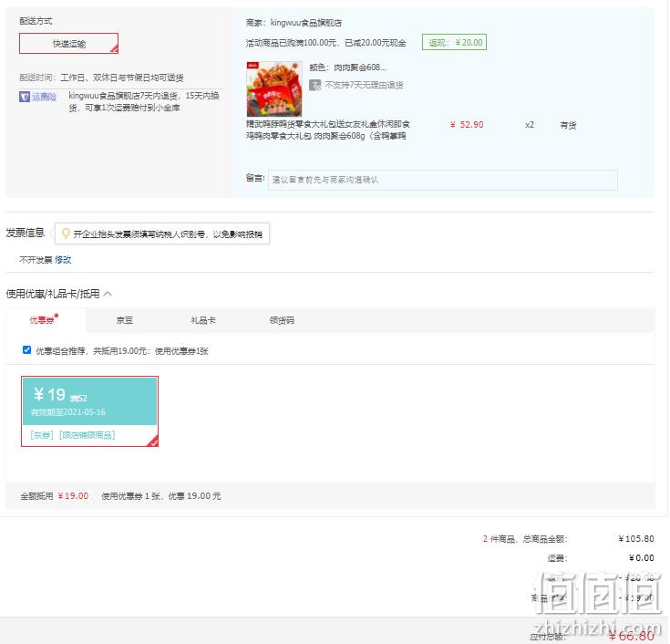Uncheck the 优惠组合推荐 checkbox
670x644 pixels.
27,349
